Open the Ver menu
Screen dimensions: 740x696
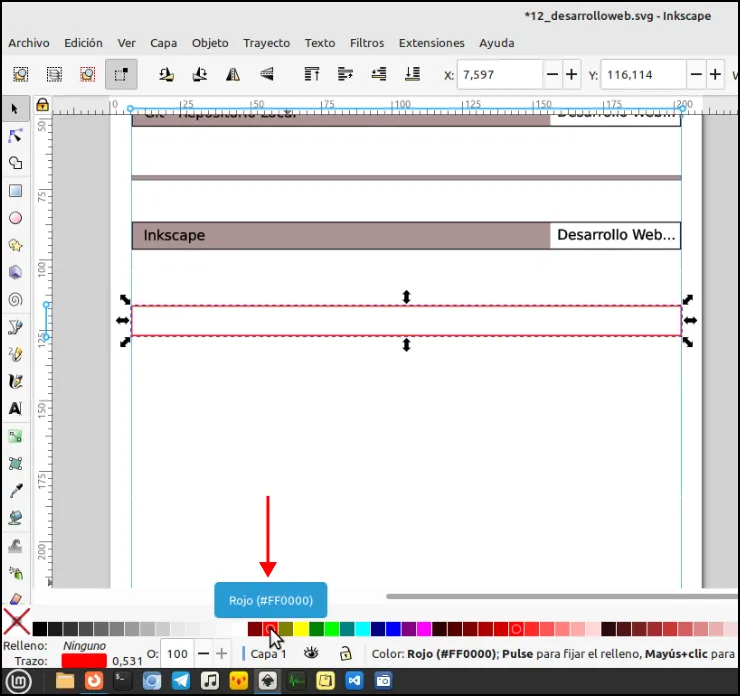126,43
